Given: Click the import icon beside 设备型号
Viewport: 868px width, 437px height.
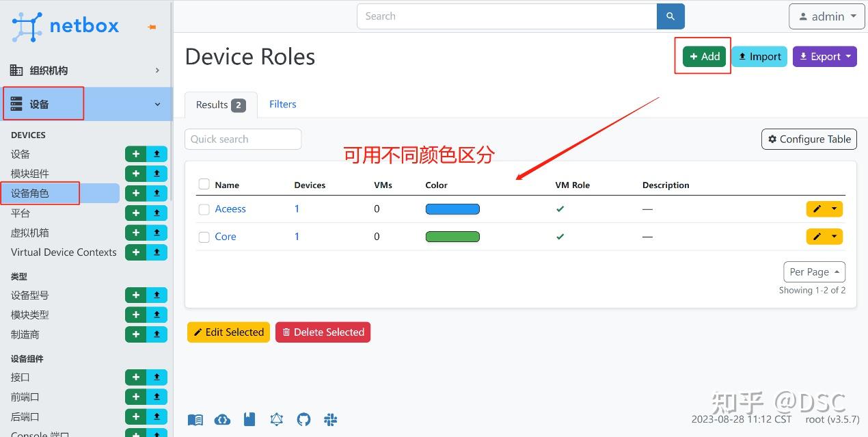Looking at the screenshot, I should coord(157,295).
